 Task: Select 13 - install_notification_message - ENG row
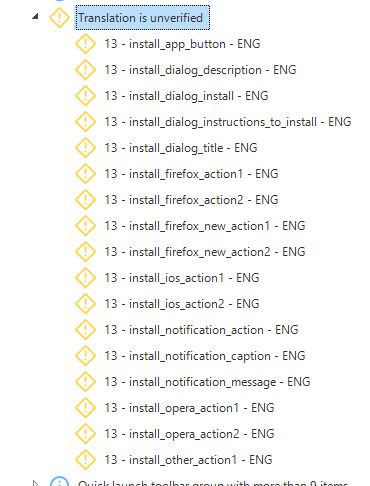point(207,382)
